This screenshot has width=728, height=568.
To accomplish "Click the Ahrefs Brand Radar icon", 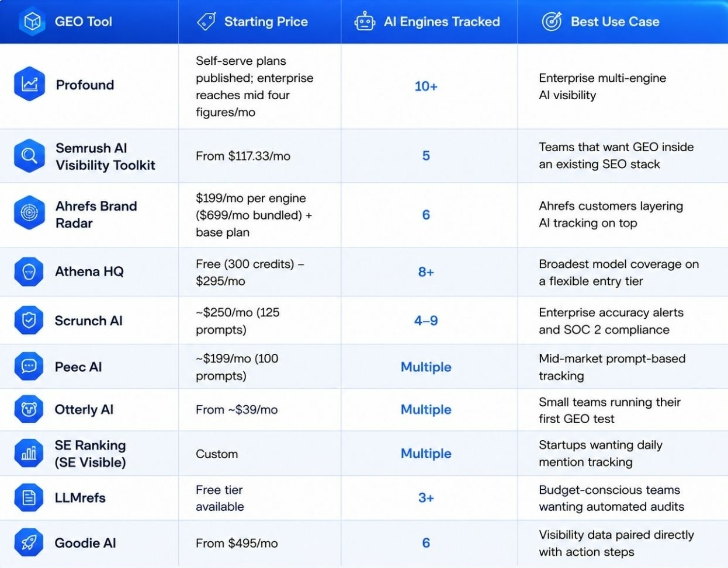I will (x=29, y=213).
